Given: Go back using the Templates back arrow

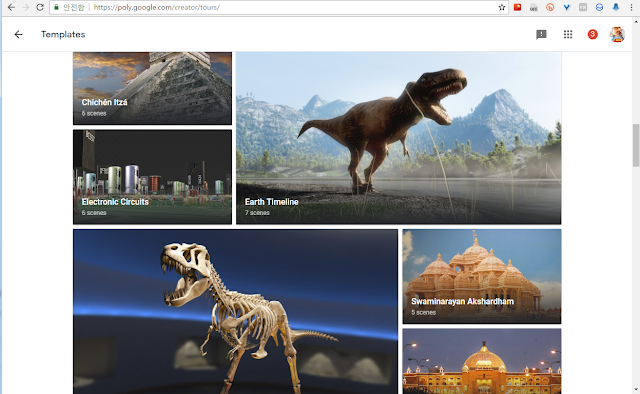Looking at the screenshot, I should coord(18,35).
